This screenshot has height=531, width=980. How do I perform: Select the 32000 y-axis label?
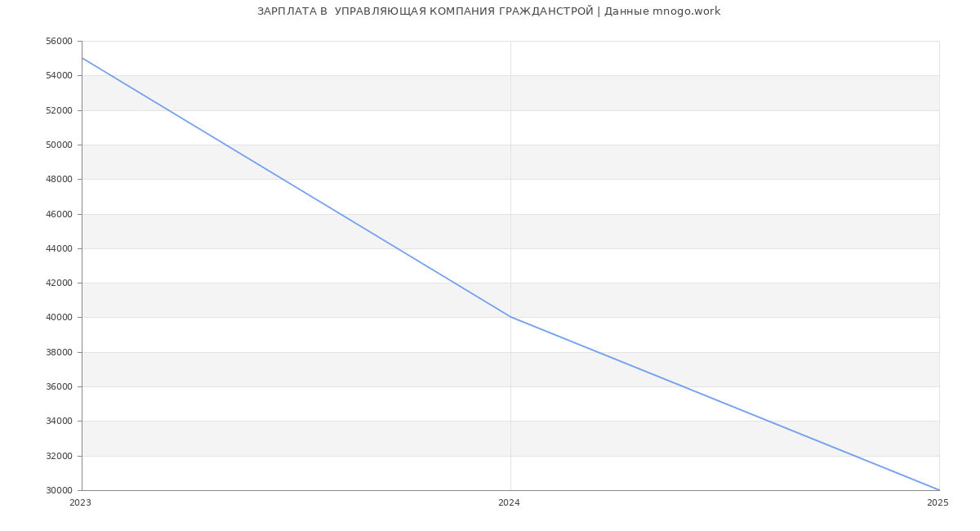60,456
